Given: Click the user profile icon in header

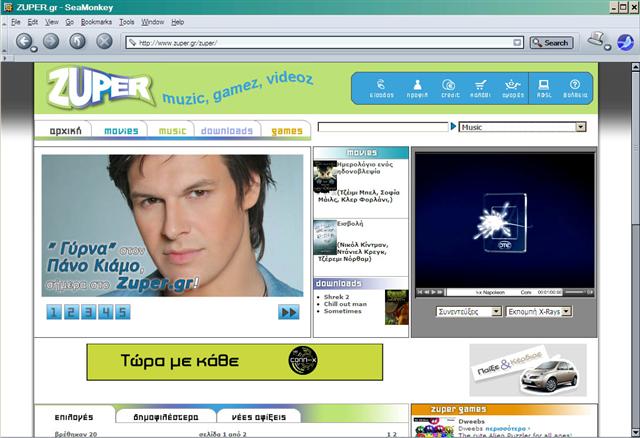Looking at the screenshot, I should click(x=418, y=89).
